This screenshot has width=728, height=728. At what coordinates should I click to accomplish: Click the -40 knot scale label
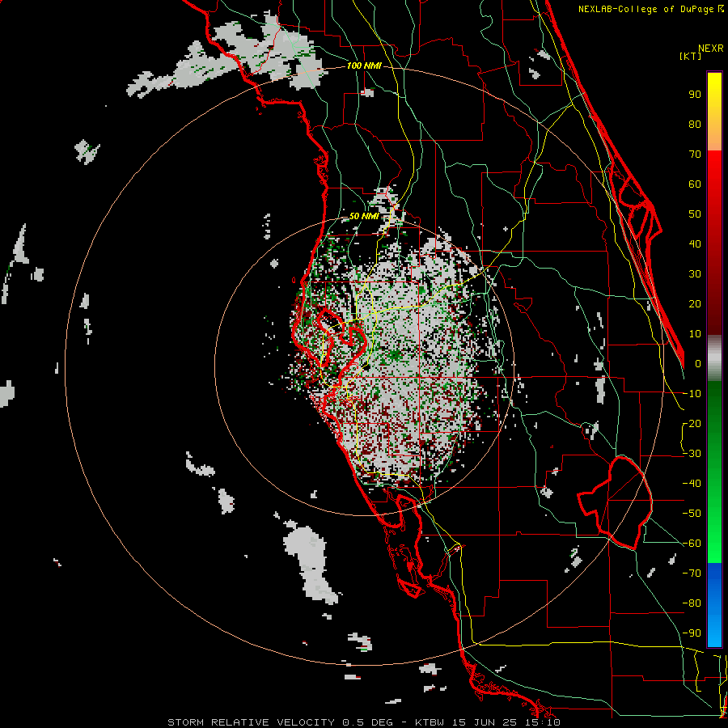[x=692, y=484]
